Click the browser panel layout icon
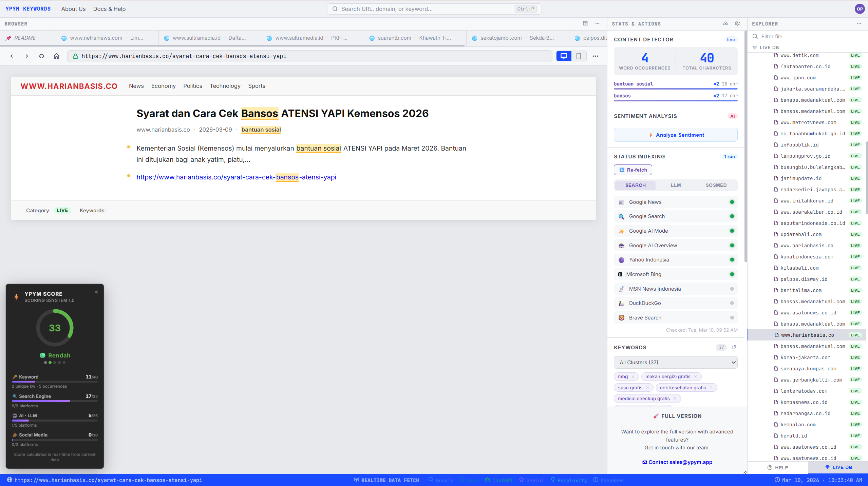 coord(585,23)
